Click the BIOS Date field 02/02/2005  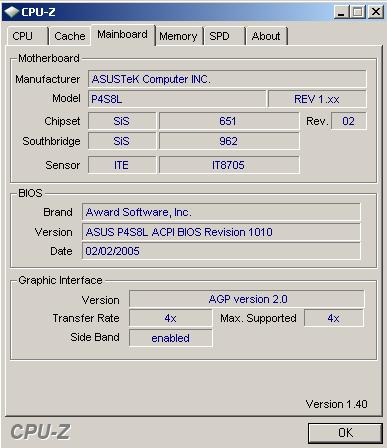(x=221, y=251)
